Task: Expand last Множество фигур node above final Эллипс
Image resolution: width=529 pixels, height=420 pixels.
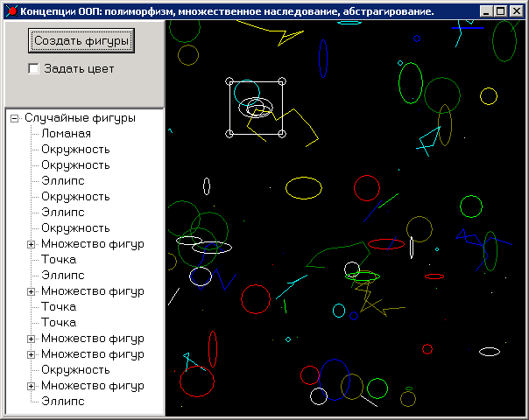Action: coord(31,386)
